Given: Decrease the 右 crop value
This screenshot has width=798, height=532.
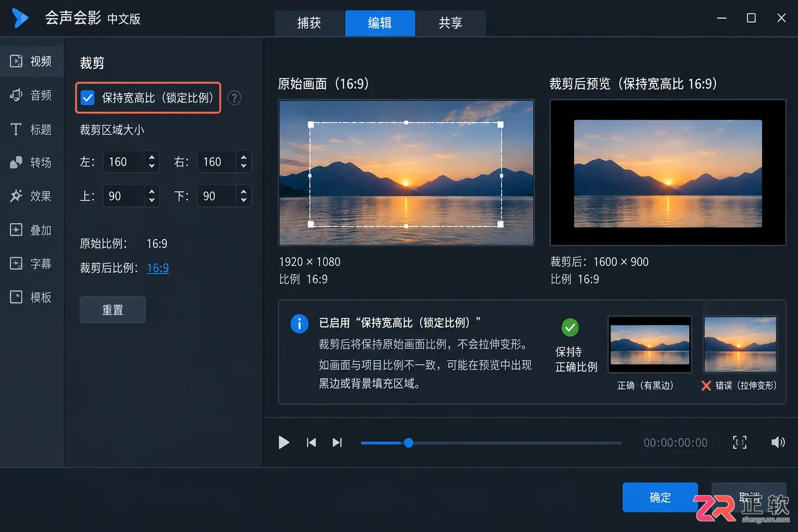Looking at the screenshot, I should (x=244, y=166).
